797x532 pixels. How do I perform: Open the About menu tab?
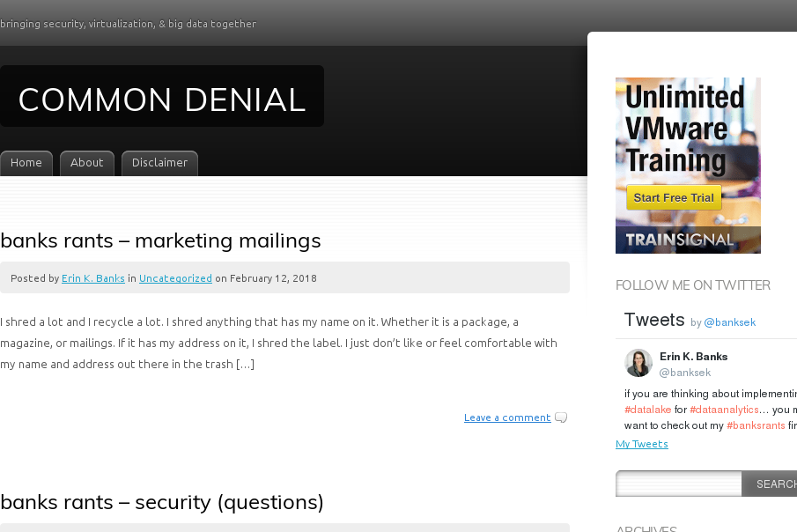click(x=87, y=163)
